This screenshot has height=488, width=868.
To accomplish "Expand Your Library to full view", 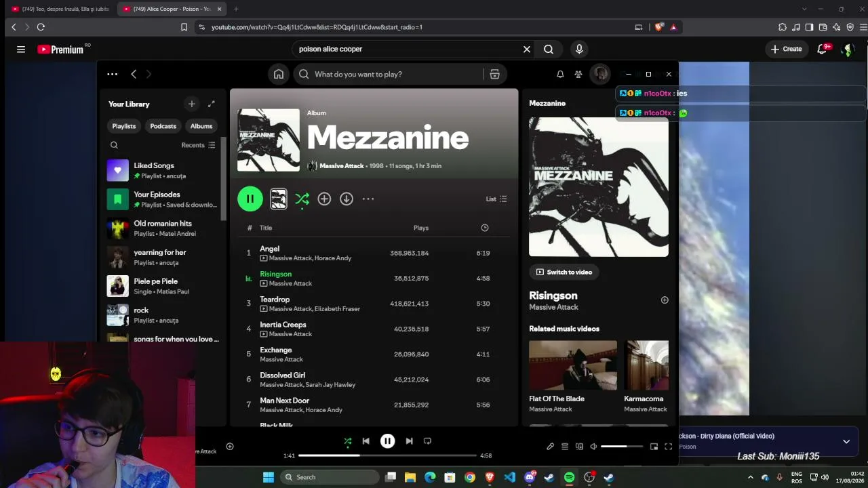I will [x=212, y=104].
